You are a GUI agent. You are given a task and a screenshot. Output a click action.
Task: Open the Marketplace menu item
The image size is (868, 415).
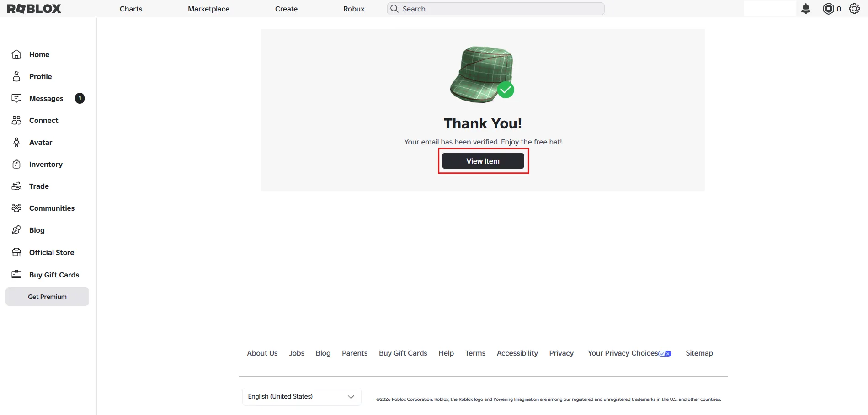(209, 9)
